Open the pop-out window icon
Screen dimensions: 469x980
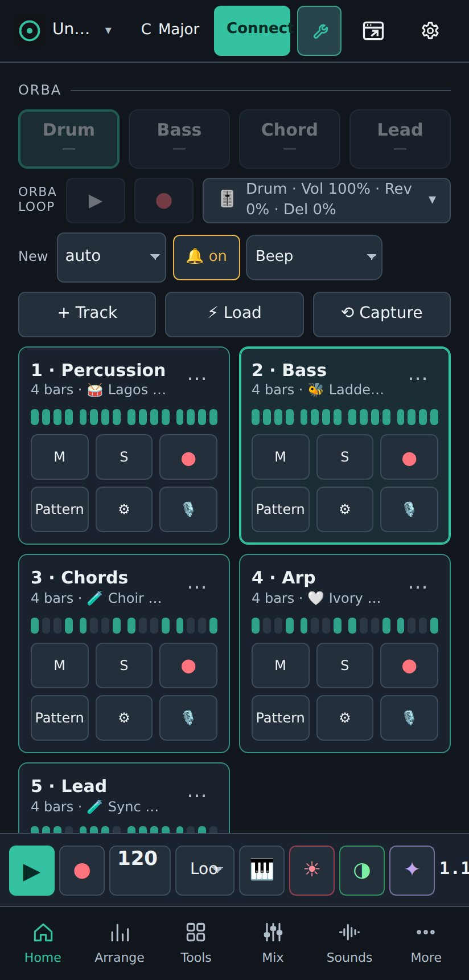[373, 31]
